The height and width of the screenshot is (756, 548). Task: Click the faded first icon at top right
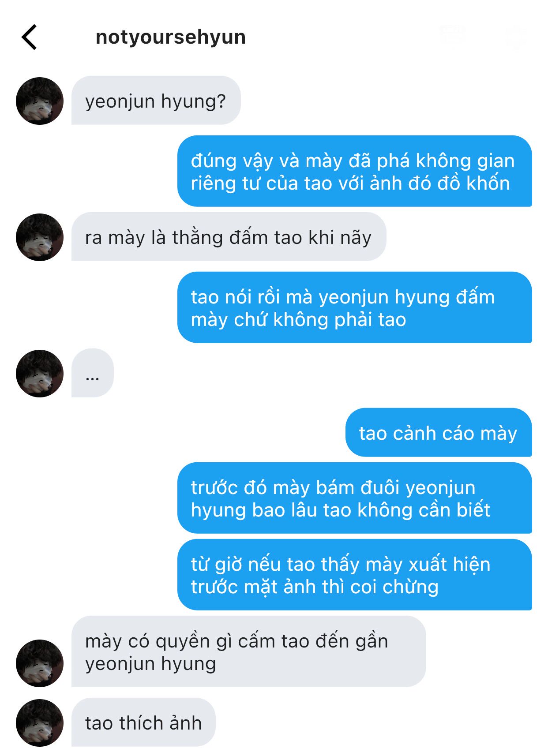452,35
